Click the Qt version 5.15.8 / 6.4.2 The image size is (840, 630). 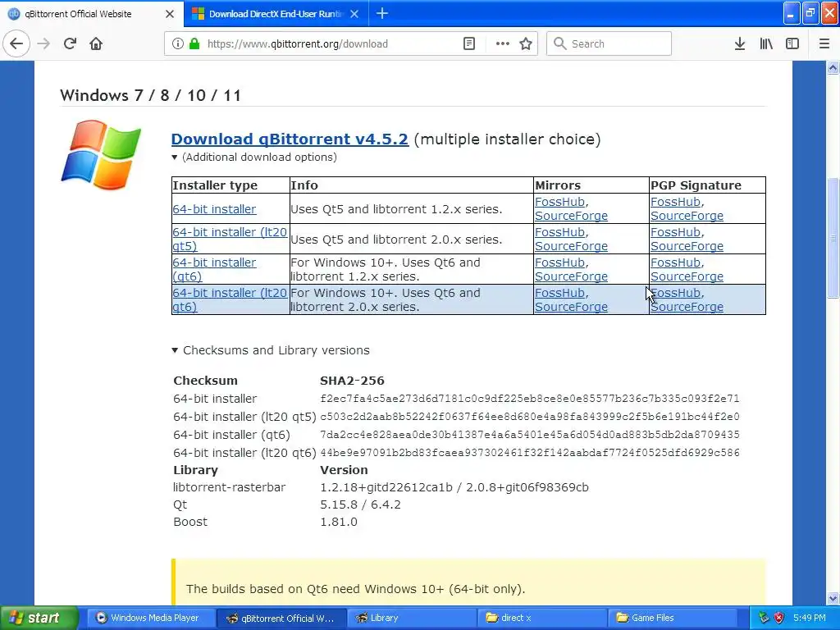pos(361,504)
